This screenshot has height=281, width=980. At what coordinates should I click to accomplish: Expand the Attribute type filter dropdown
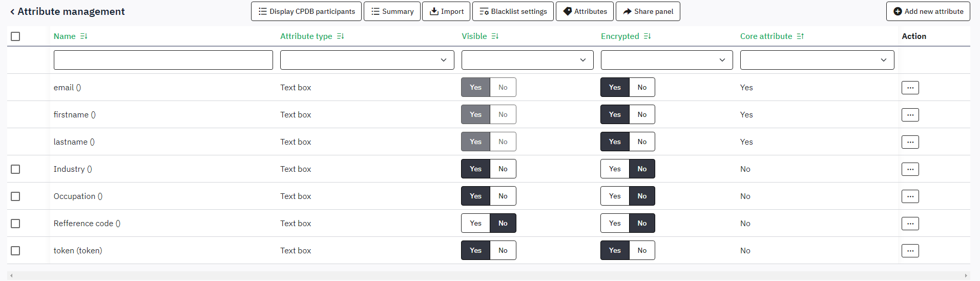tap(367, 60)
